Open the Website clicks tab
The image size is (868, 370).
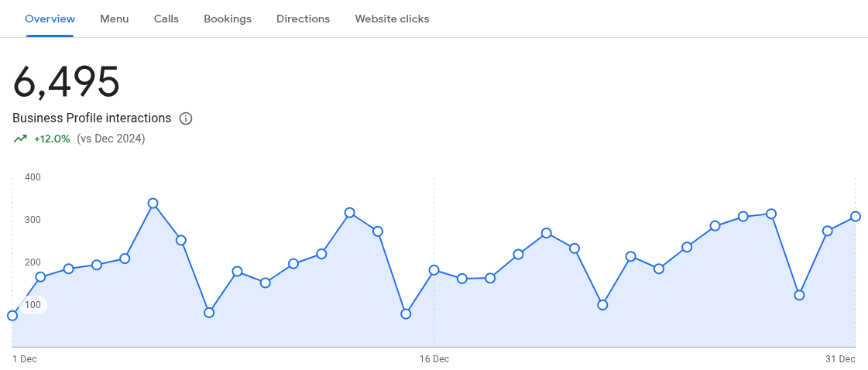pyautogui.click(x=392, y=19)
